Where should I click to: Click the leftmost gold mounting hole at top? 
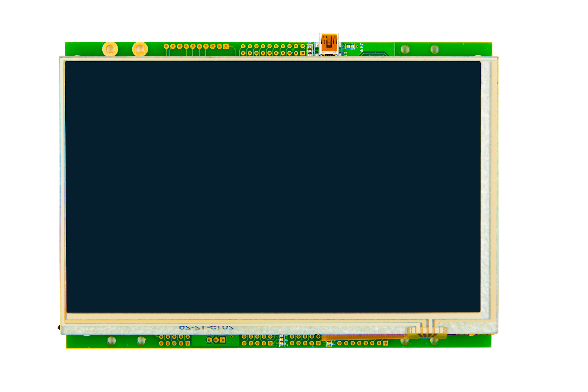pyautogui.click(x=110, y=49)
